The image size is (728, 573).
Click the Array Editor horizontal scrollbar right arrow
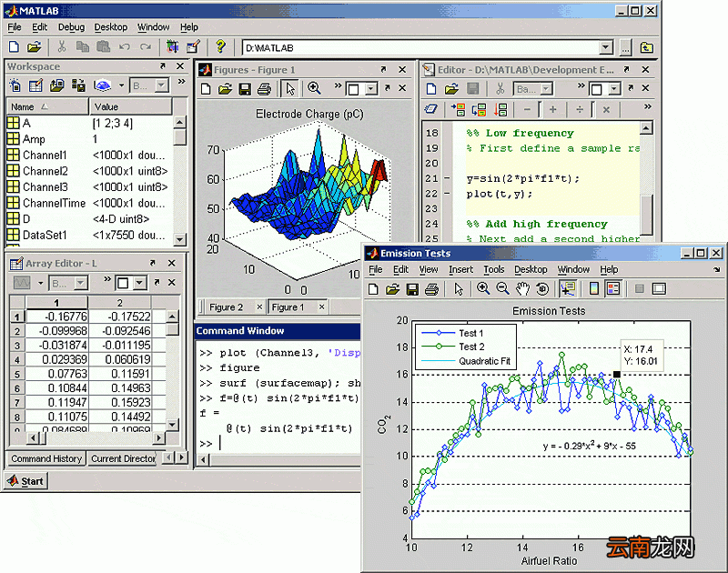(158, 437)
